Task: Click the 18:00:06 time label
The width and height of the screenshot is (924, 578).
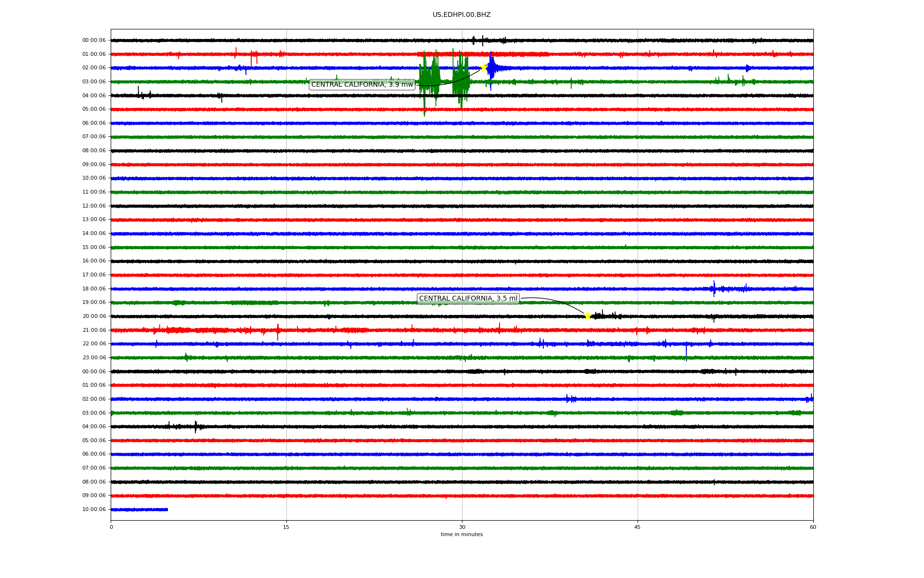Action: tap(94, 289)
